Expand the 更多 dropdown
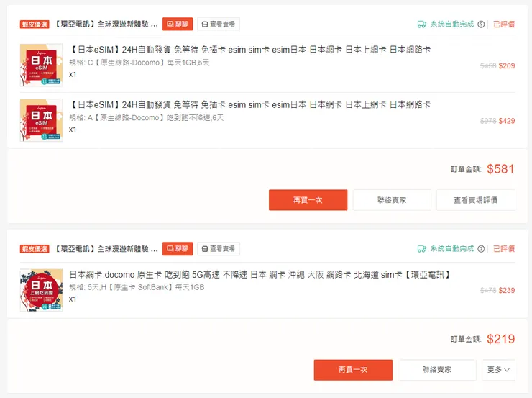 click(x=498, y=370)
